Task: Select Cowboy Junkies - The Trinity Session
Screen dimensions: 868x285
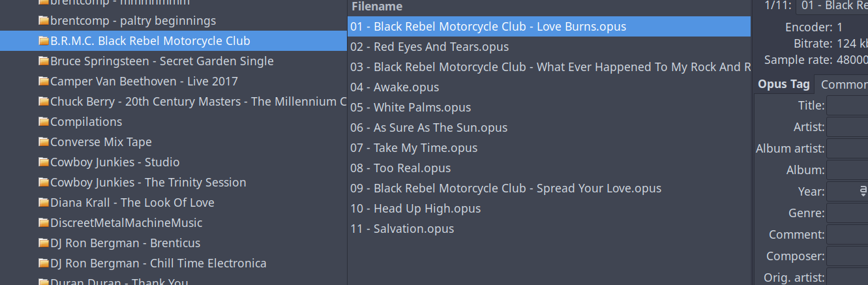Action: coord(147,183)
